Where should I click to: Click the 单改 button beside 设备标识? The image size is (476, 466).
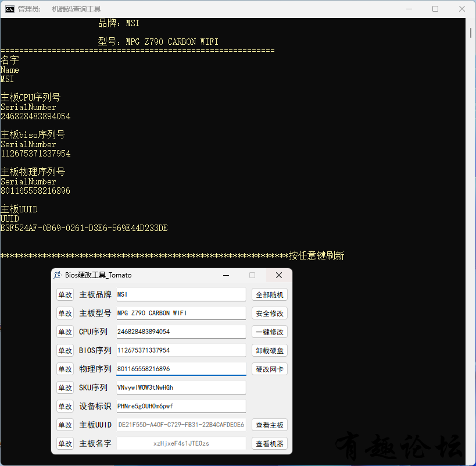(x=65, y=406)
